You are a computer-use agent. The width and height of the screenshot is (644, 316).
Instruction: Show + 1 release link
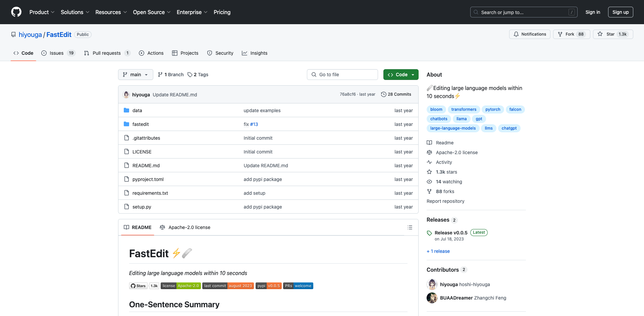pos(438,251)
